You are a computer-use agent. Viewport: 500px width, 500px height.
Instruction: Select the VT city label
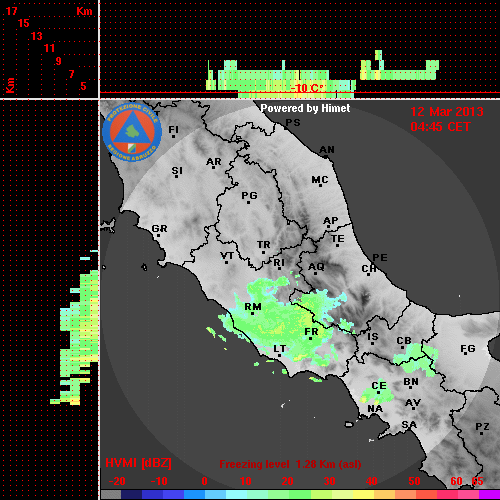pos(227,256)
